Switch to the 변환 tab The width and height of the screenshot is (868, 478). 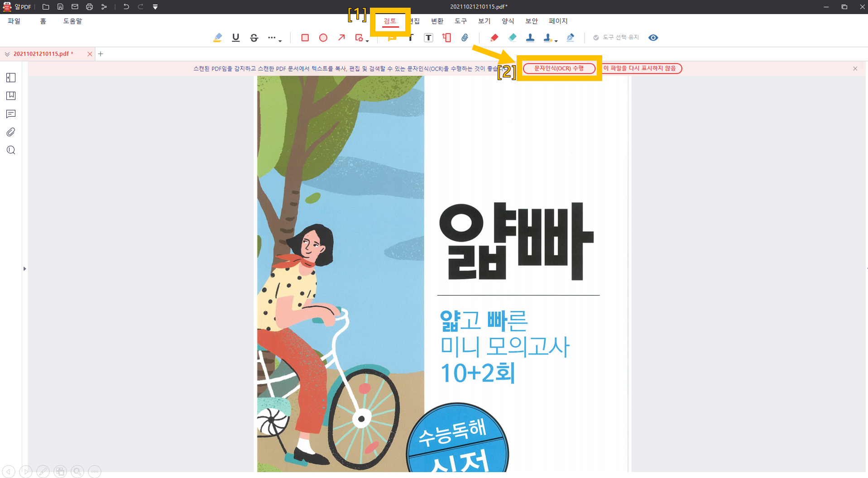click(437, 21)
